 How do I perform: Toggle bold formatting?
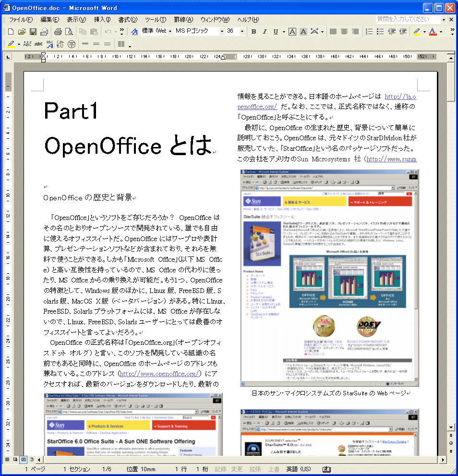254,31
